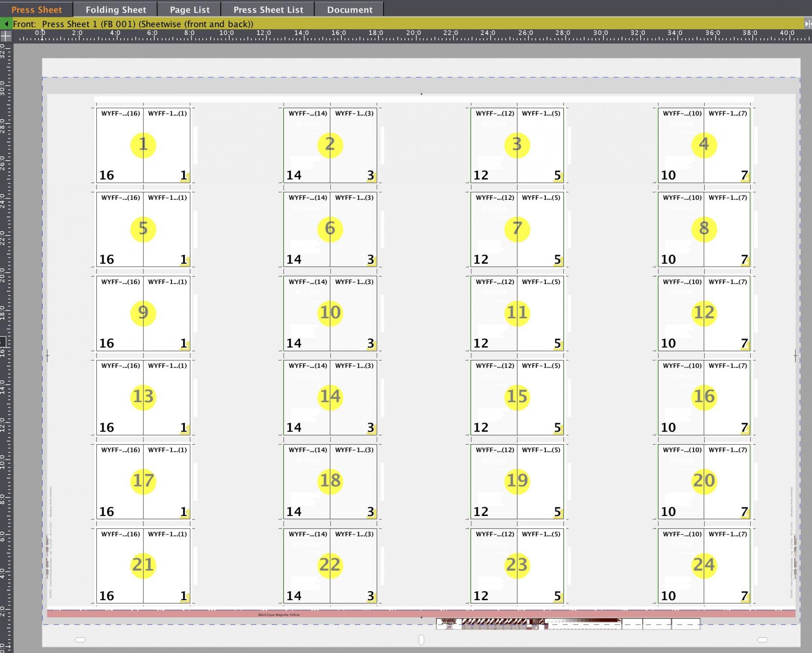Click the ruler origin crosshair icon
812x653 pixels.
click(6, 36)
